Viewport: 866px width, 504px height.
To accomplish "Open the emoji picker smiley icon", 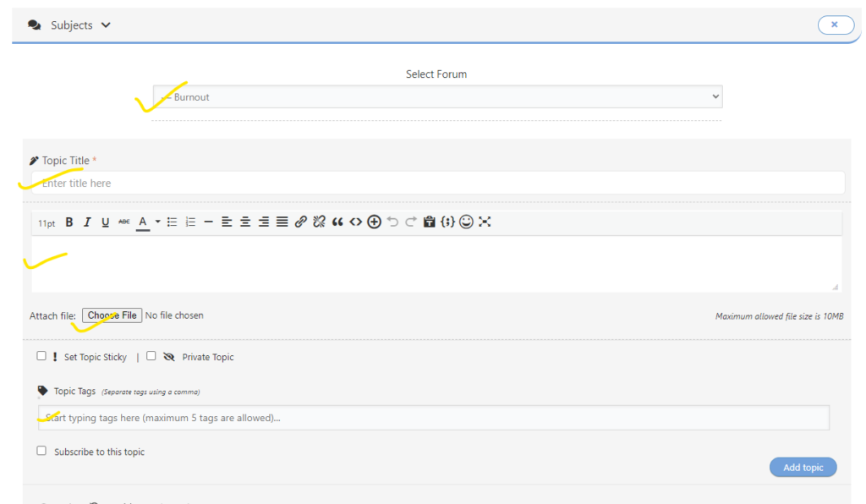I will click(466, 222).
